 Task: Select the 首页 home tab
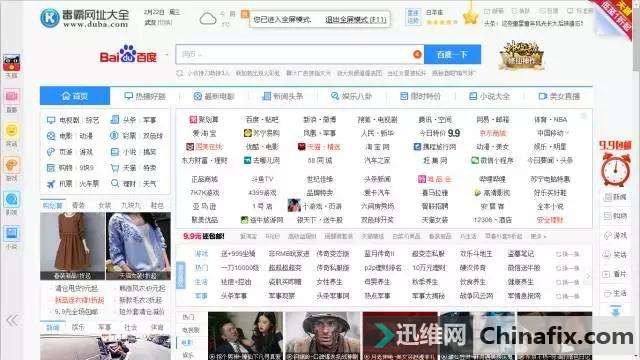75,96
